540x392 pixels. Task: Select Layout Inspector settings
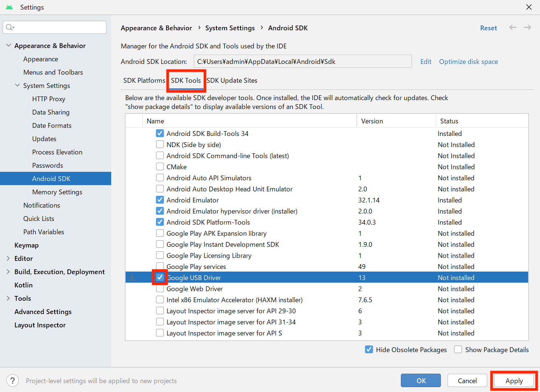coord(40,325)
